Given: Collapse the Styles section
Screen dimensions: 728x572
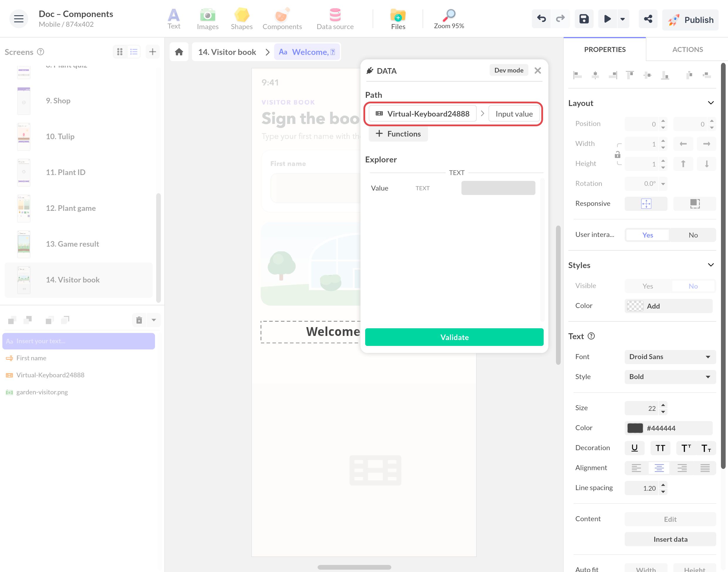Looking at the screenshot, I should click(x=711, y=265).
